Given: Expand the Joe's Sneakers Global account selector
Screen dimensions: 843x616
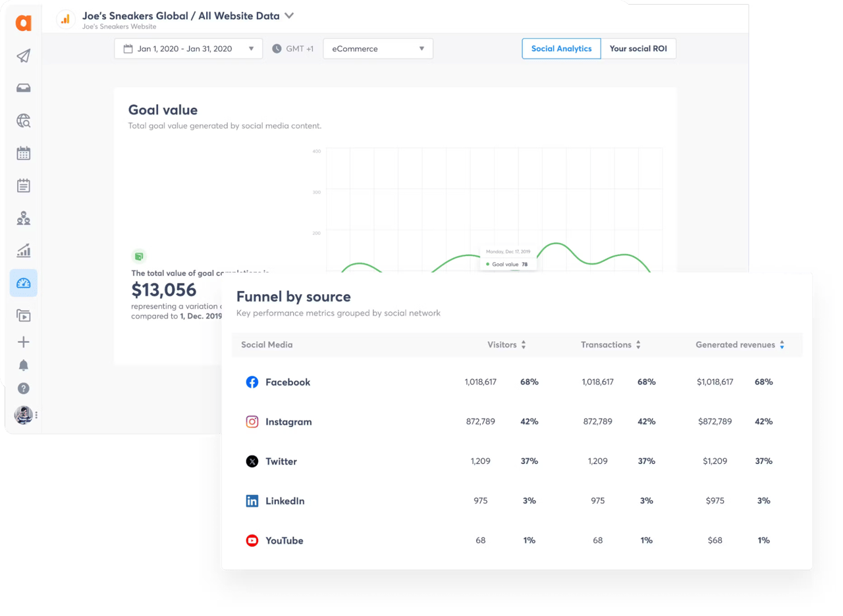Looking at the screenshot, I should pyautogui.click(x=288, y=16).
